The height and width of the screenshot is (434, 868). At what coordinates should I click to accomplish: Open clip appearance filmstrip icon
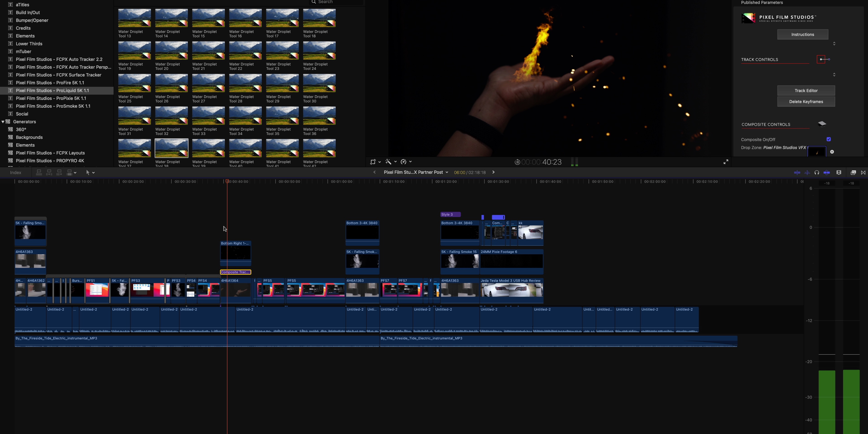coord(839,172)
